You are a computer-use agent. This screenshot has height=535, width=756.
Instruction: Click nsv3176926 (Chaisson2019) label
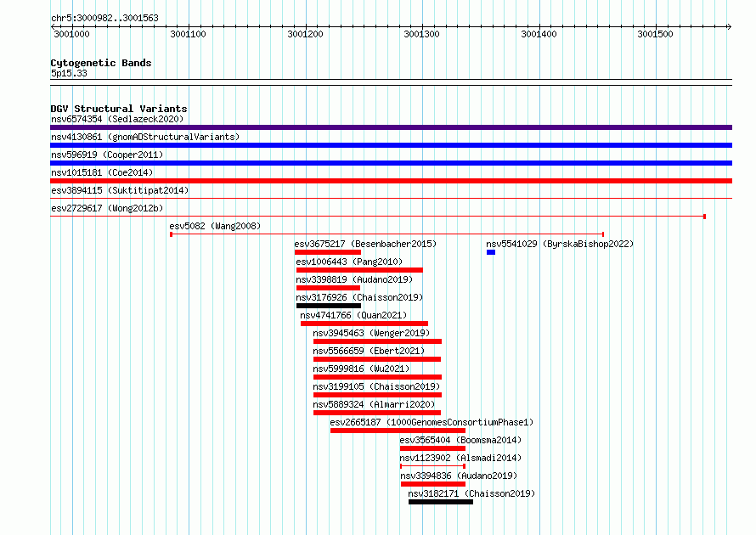click(359, 297)
